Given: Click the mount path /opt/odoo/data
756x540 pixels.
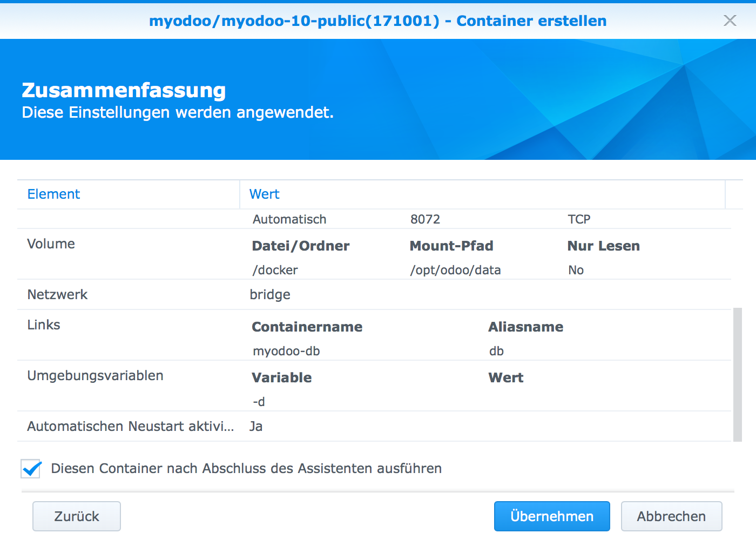Looking at the screenshot, I should coord(455,269).
